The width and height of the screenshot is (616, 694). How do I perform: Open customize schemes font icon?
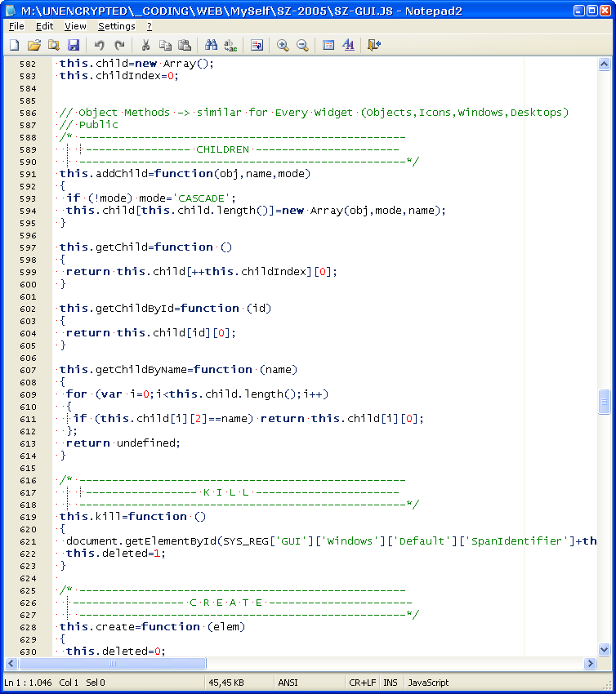pyautogui.click(x=348, y=45)
